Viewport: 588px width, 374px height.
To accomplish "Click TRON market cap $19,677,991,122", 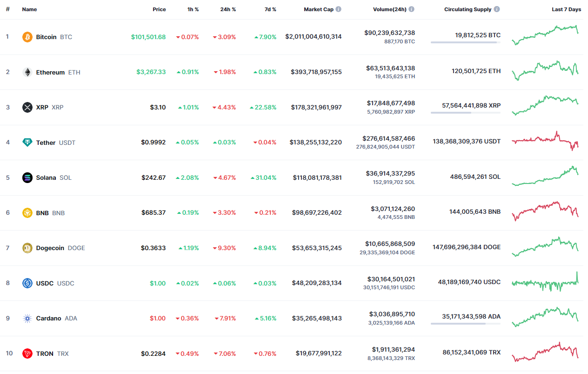I will (x=319, y=354).
